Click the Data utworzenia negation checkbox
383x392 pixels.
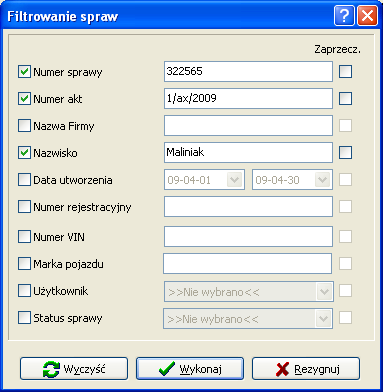pyautogui.click(x=345, y=179)
